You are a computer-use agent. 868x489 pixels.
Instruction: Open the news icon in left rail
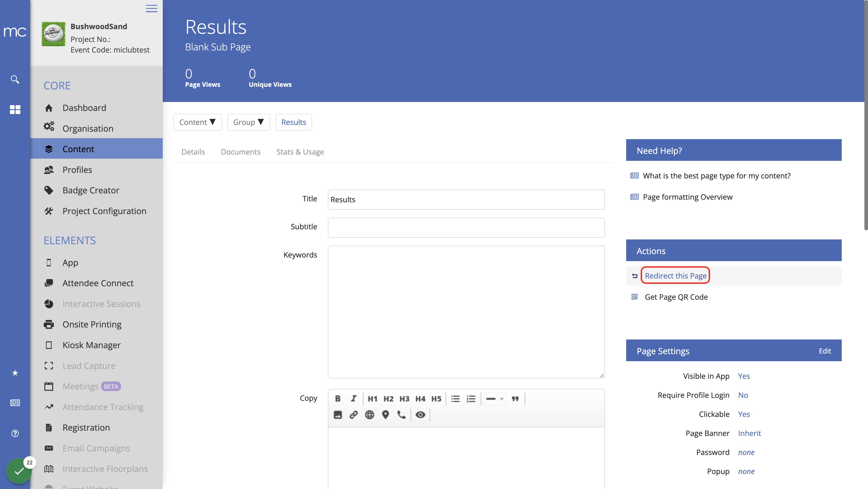15,403
